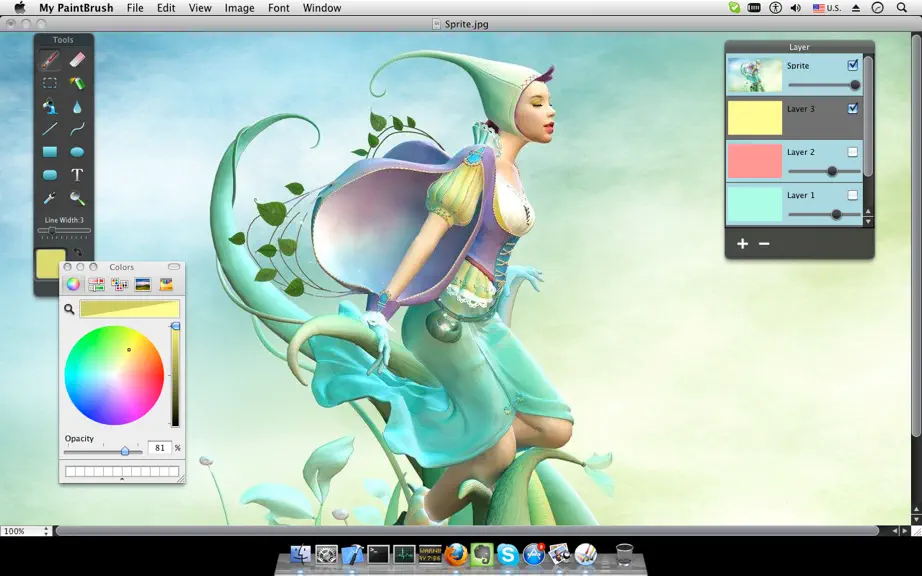Image resolution: width=922 pixels, height=576 pixels.
Task: Open the Font menu
Action: tap(279, 8)
